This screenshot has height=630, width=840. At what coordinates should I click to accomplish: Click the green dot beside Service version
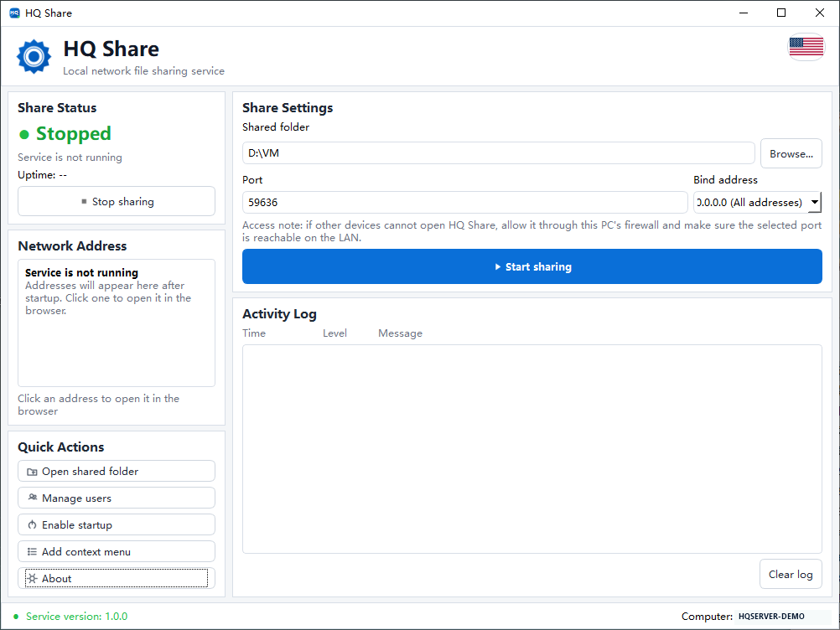click(16, 617)
